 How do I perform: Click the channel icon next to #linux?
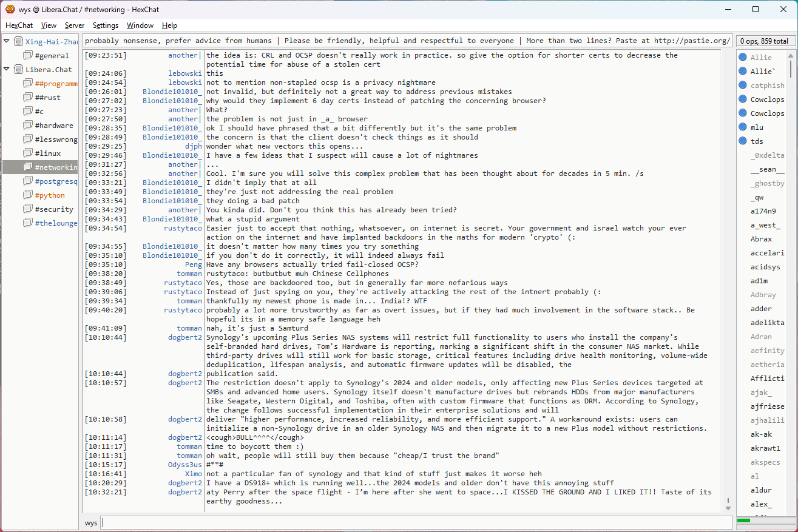28,153
